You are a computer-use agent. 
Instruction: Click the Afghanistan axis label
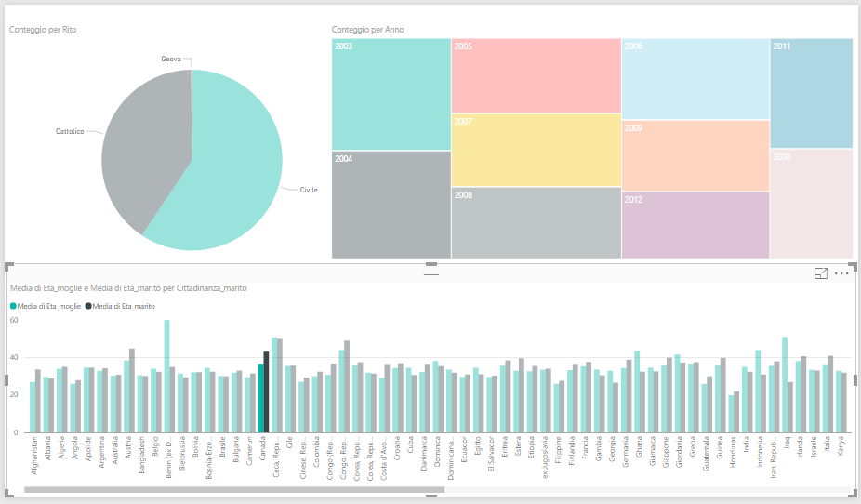click(34, 457)
